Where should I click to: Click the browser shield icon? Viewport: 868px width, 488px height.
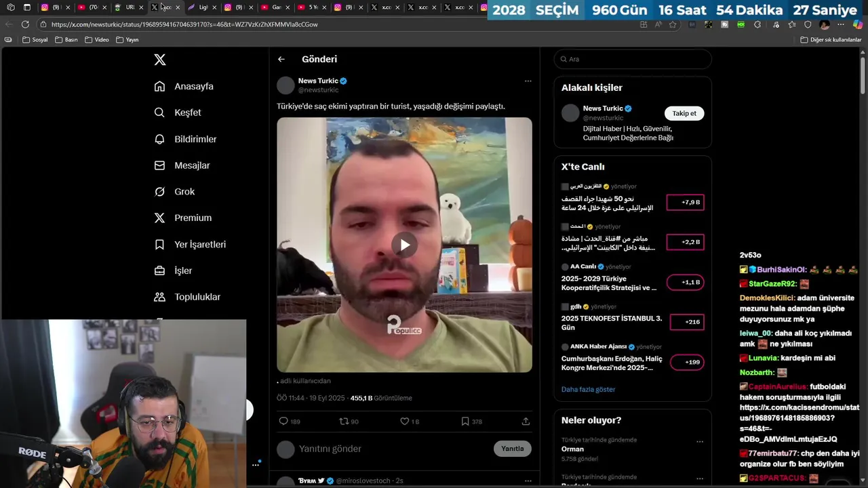tap(808, 24)
